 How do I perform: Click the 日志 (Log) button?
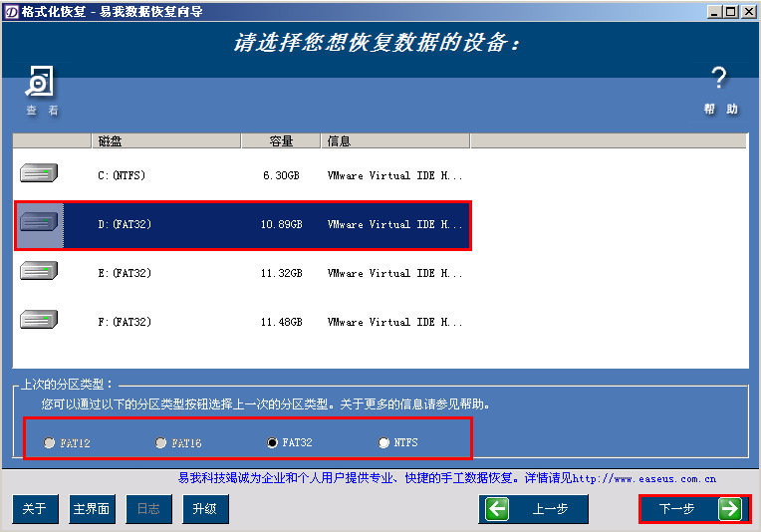point(149,509)
